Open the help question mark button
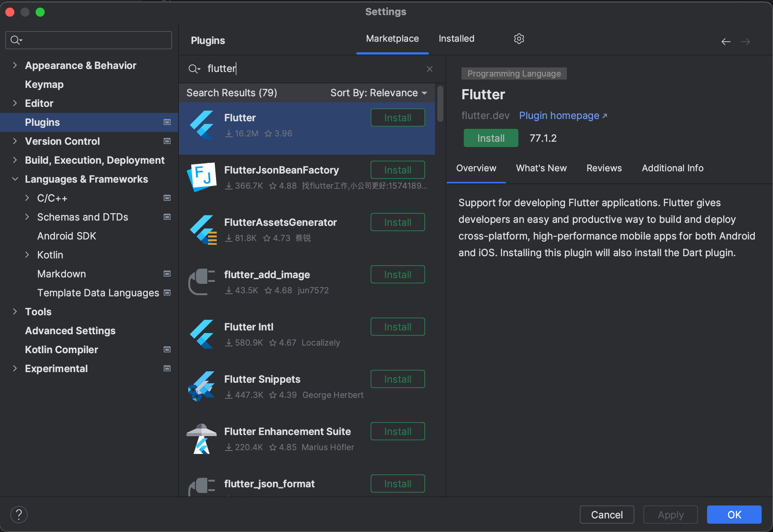Viewport: 773px width, 532px height. tap(19, 515)
